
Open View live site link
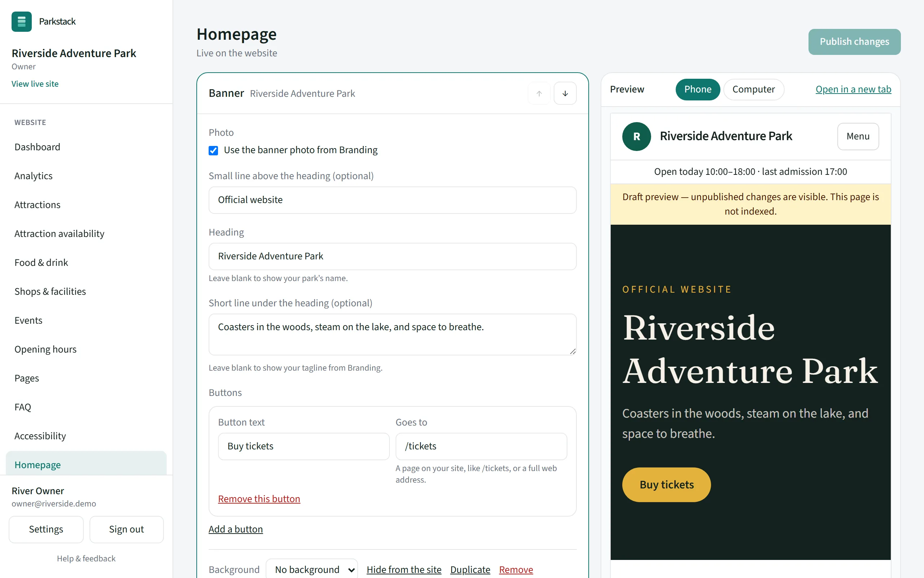[35, 84]
